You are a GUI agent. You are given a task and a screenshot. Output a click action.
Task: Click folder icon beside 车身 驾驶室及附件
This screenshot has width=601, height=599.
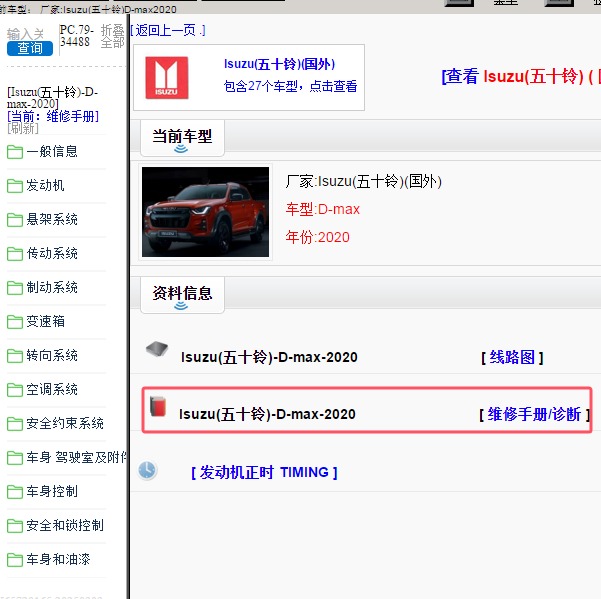(x=15, y=458)
